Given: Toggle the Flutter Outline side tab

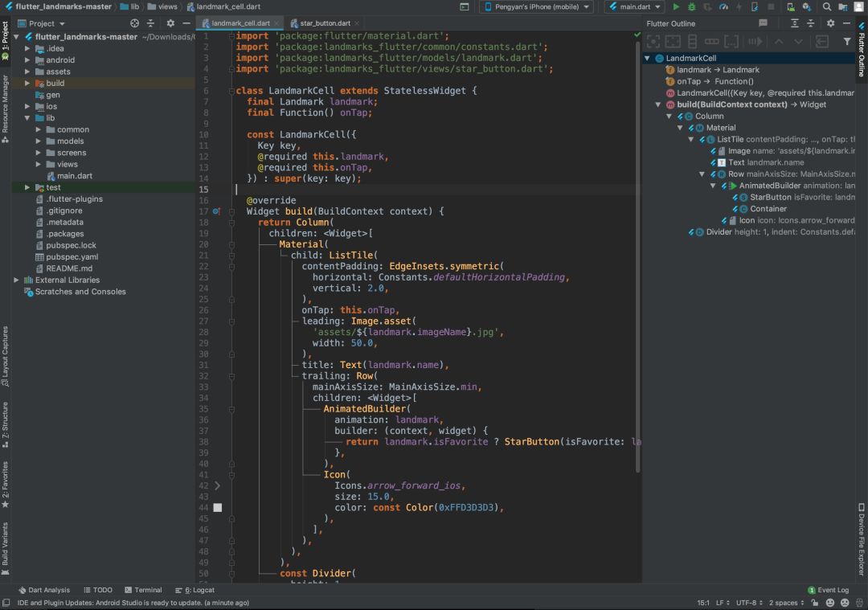Looking at the screenshot, I should [862, 49].
